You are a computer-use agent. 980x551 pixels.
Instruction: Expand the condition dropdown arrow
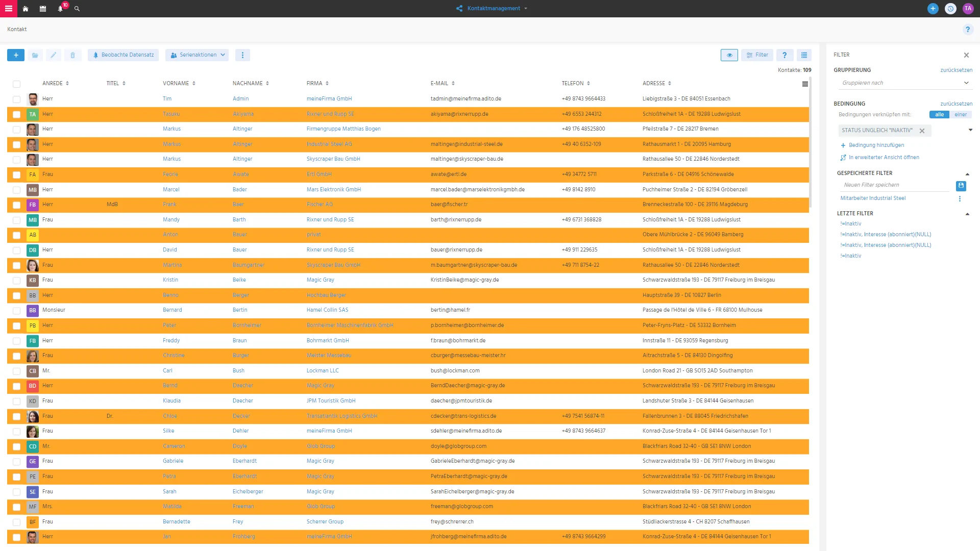970,130
